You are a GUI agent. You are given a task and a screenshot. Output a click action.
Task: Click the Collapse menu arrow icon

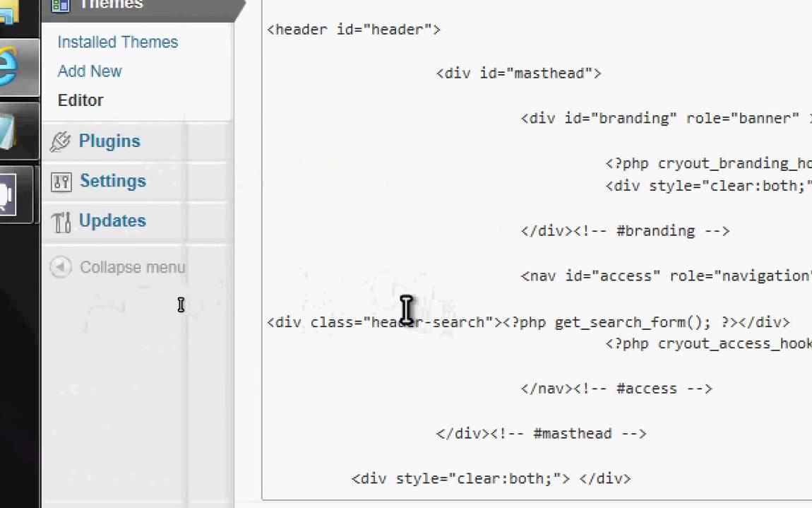click(x=61, y=267)
